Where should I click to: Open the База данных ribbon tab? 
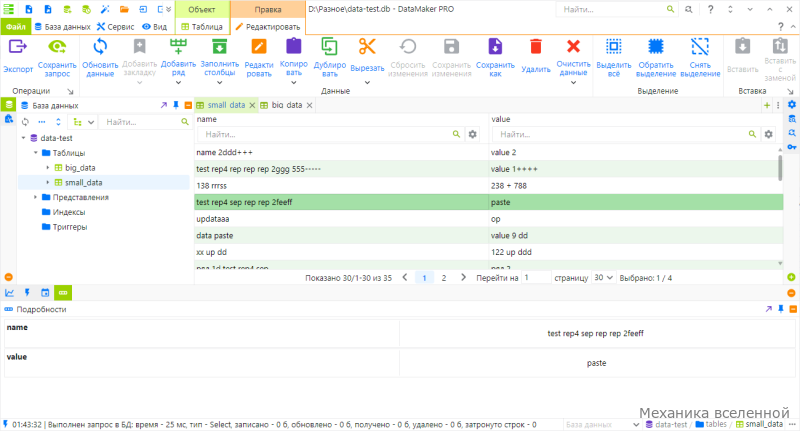point(62,27)
